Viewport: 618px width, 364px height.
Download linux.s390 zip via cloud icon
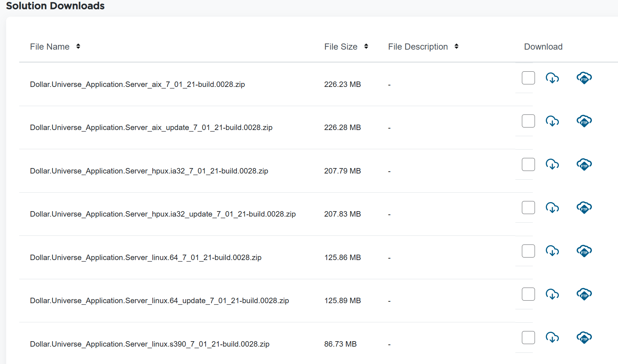tap(552, 338)
